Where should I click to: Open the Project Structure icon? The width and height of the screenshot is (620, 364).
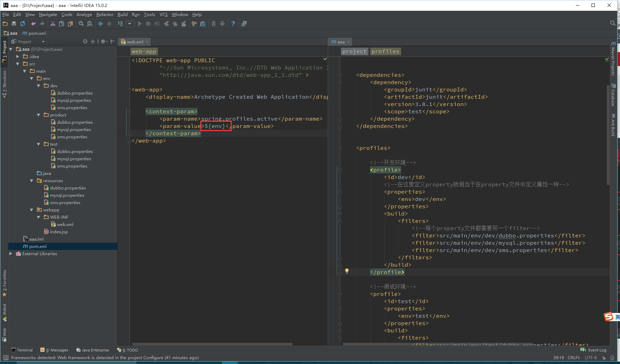coord(203,24)
